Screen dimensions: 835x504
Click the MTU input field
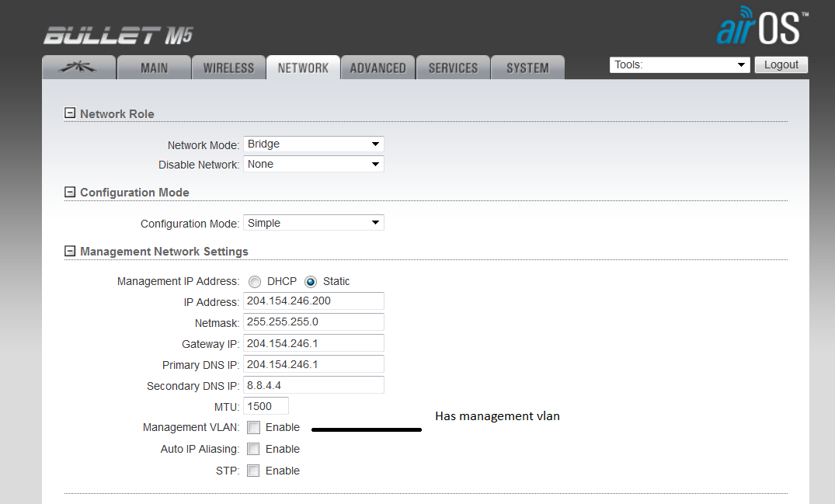click(266, 406)
